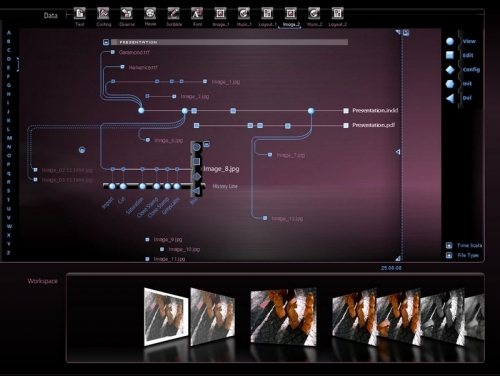Select the large center Workspace thumbnail
The image size is (500, 376).
pos(284,316)
